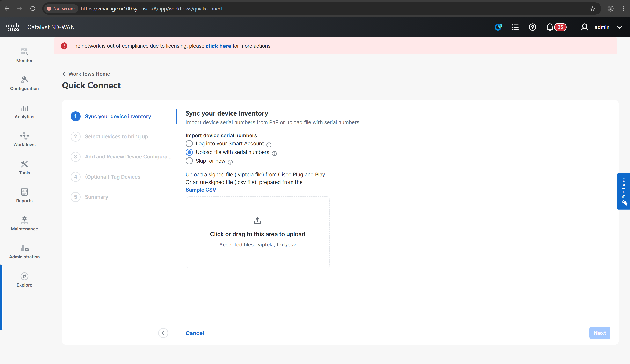The width and height of the screenshot is (630, 364).
Task: Open the Configuration section in sidebar
Action: tap(24, 83)
